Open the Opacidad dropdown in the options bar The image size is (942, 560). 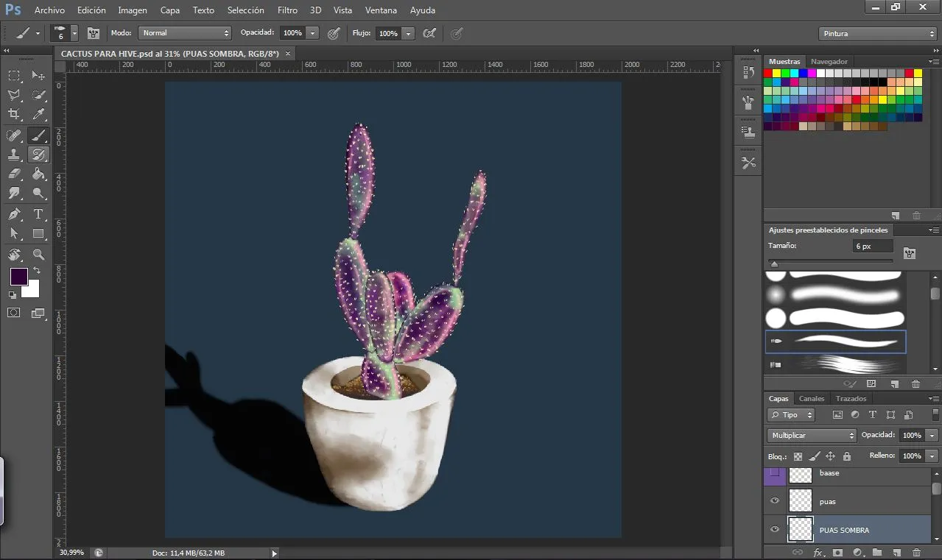(x=313, y=33)
